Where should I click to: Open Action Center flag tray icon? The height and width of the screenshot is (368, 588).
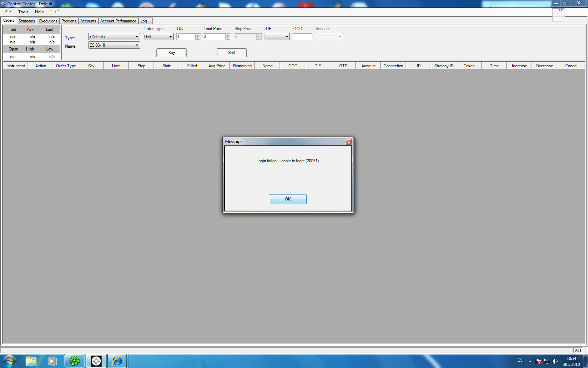(x=538, y=361)
